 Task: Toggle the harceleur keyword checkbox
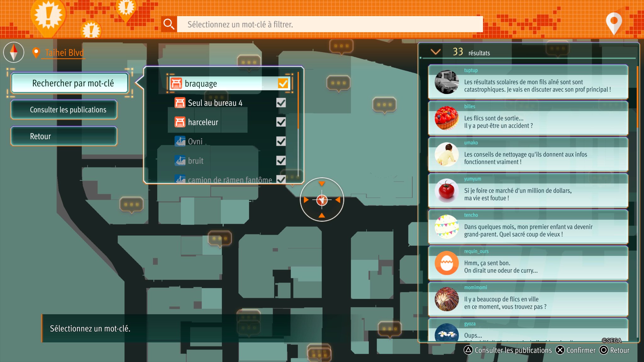(x=281, y=122)
